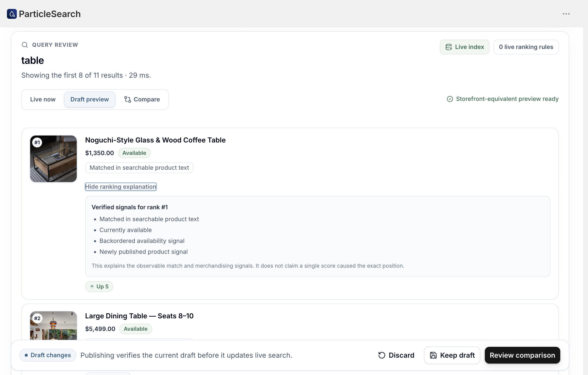Viewport: 588px width, 375px height.
Task: Click 'Publishing verifies the current draft' message
Action: pos(186,355)
